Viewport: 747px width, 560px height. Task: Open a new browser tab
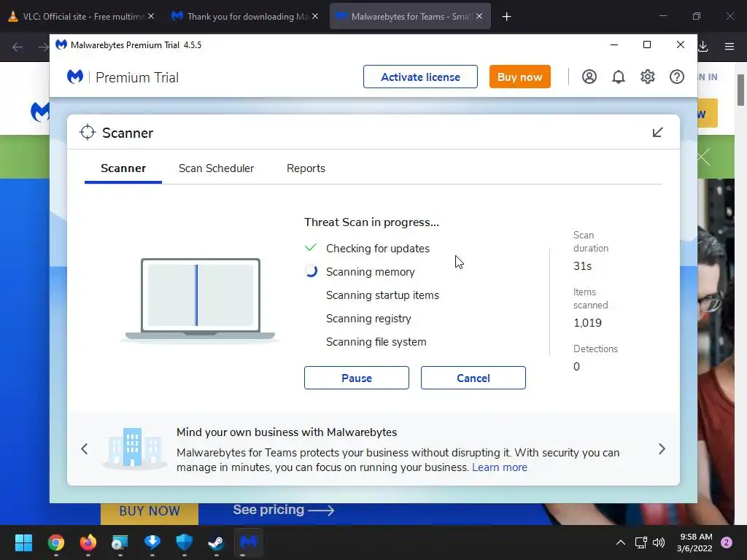tap(506, 17)
